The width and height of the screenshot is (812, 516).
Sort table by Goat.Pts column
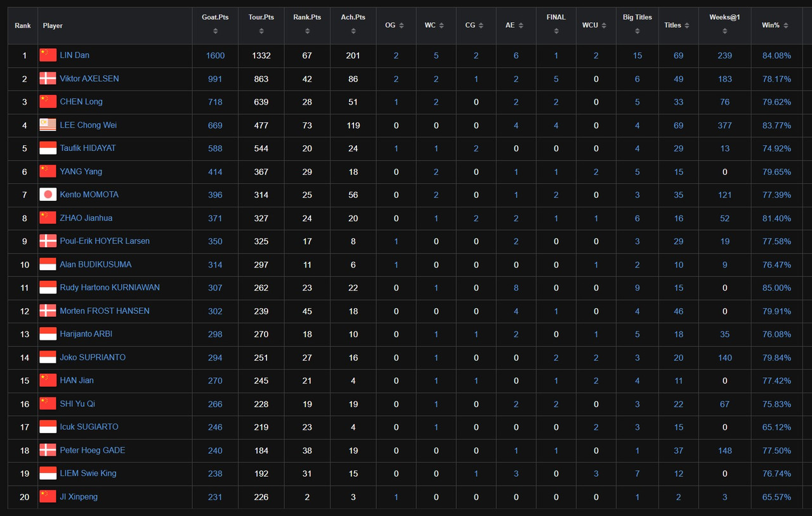click(215, 25)
